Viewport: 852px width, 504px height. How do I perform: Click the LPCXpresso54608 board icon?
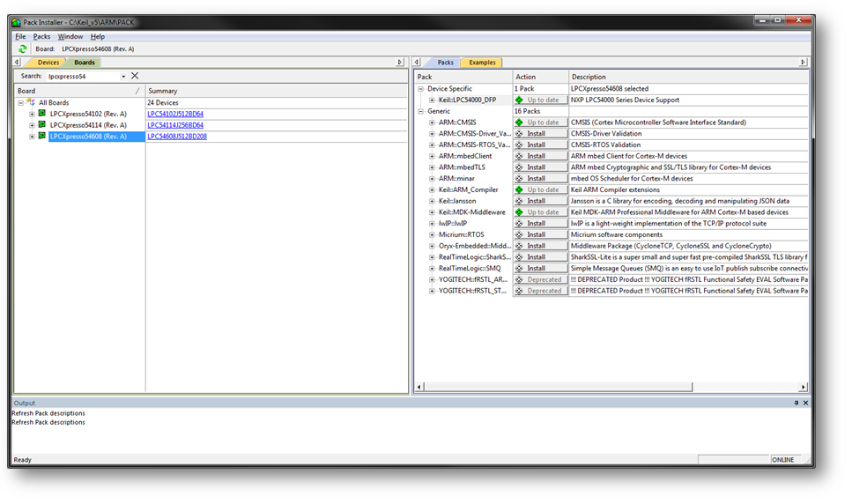41,136
